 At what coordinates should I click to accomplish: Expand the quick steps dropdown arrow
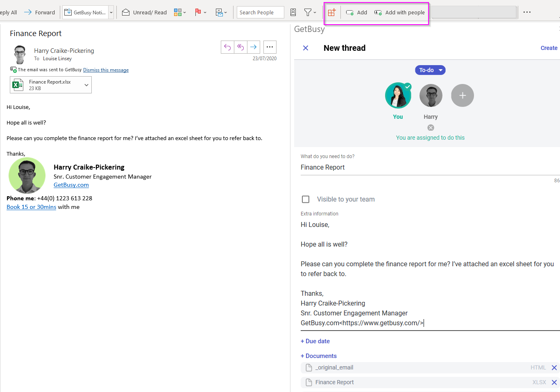[x=111, y=12]
